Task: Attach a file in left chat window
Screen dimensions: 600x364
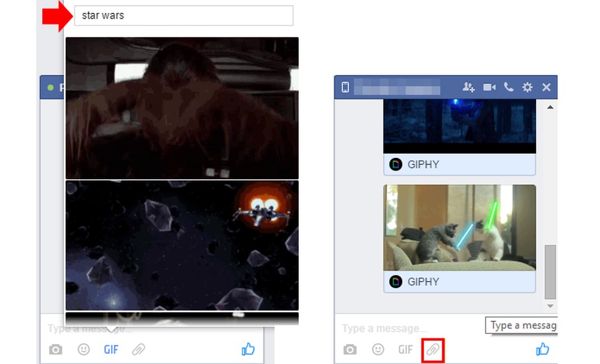Action: click(x=138, y=349)
